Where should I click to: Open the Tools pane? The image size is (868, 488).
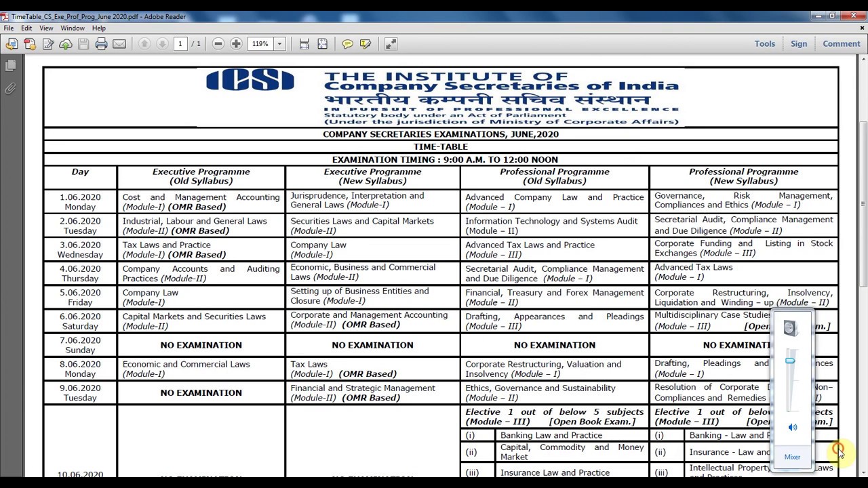coord(765,43)
